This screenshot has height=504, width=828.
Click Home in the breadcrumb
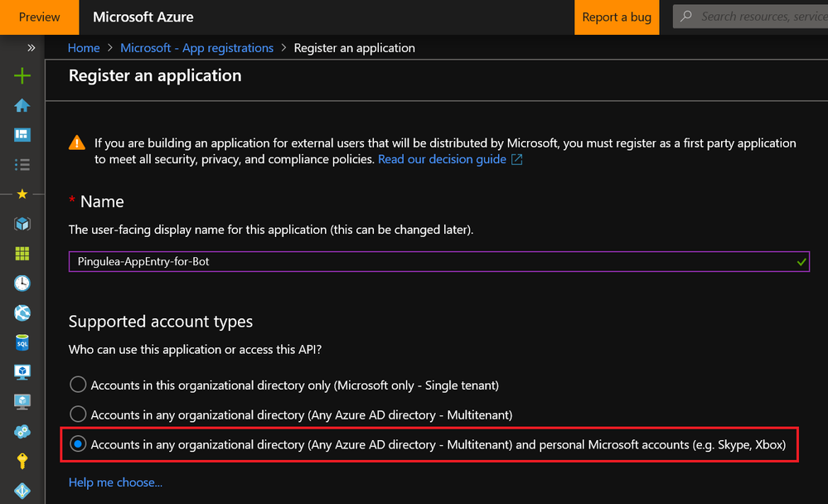pyautogui.click(x=84, y=48)
